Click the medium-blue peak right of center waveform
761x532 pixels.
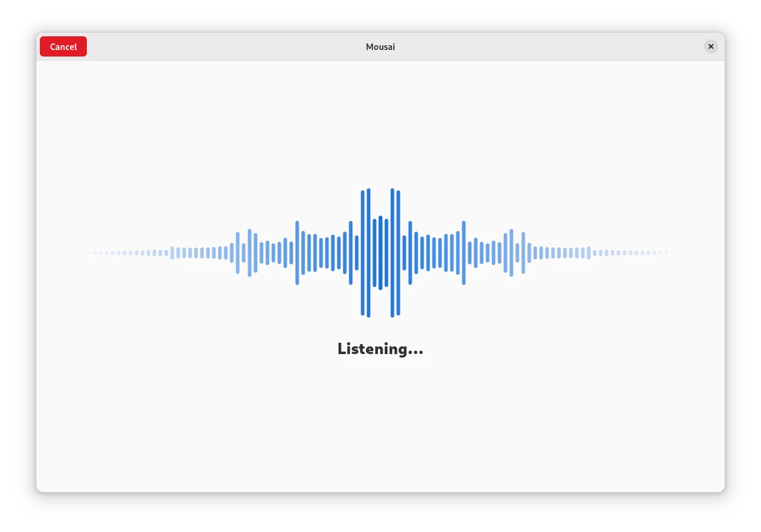[464, 253]
